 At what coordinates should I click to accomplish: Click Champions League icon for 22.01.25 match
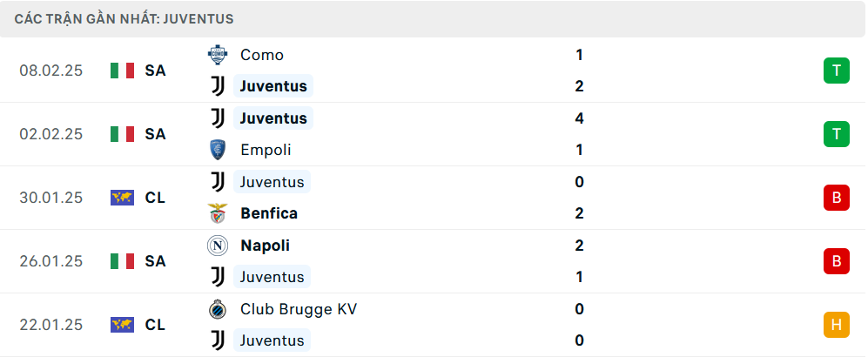point(122,325)
